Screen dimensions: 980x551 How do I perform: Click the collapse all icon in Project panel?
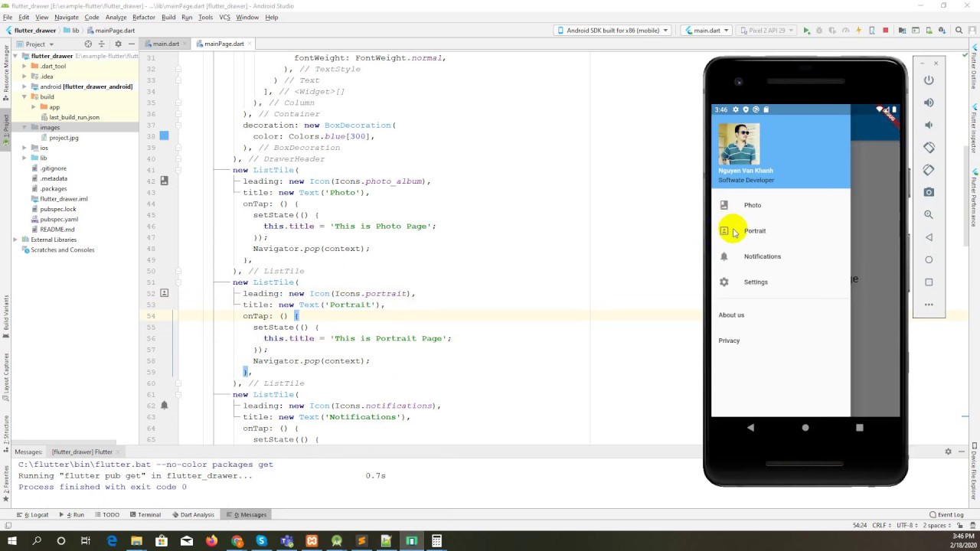coord(101,44)
